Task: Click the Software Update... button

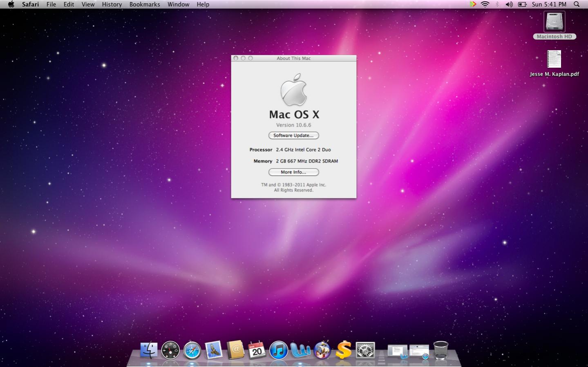Action: coord(293,136)
